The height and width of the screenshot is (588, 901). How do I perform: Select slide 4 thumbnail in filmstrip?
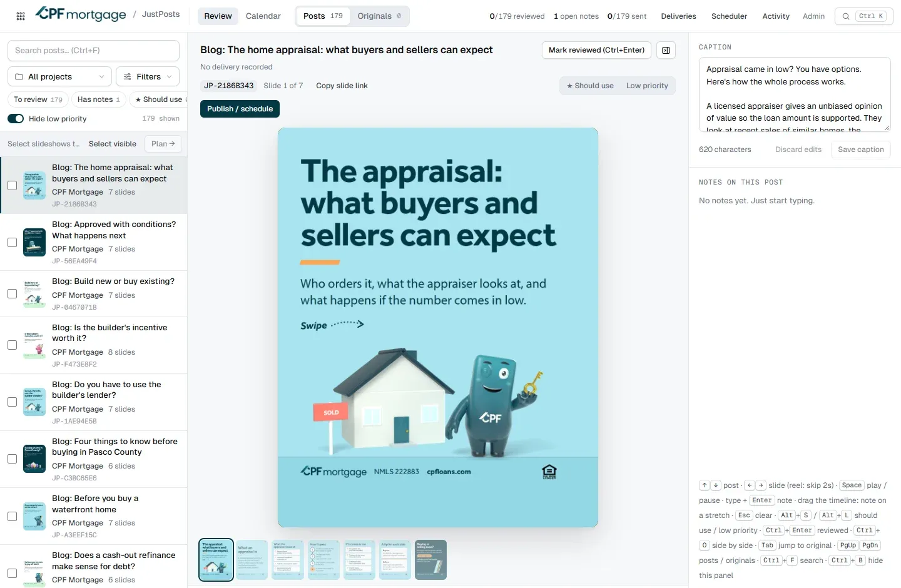(323, 560)
